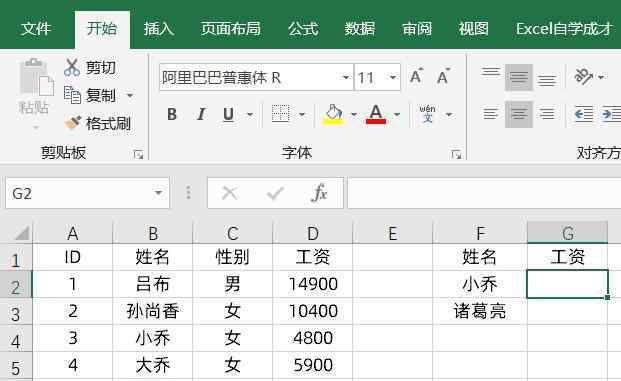Align text left
The width and height of the screenshot is (621, 381).
coord(491,114)
